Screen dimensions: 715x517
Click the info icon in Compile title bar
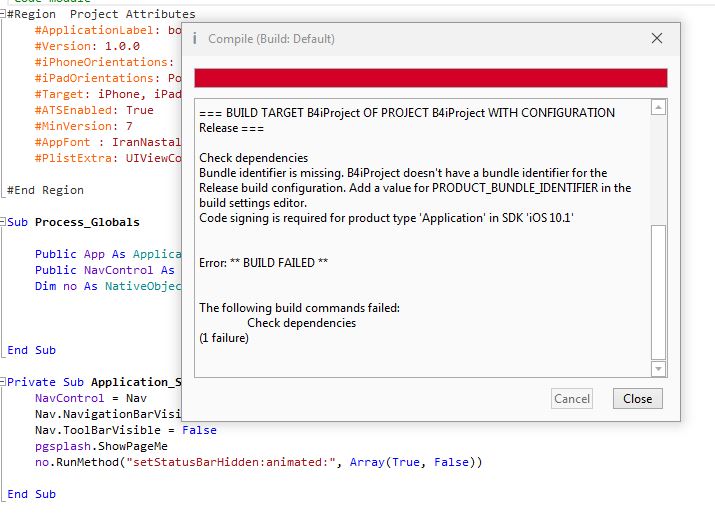pos(195,38)
